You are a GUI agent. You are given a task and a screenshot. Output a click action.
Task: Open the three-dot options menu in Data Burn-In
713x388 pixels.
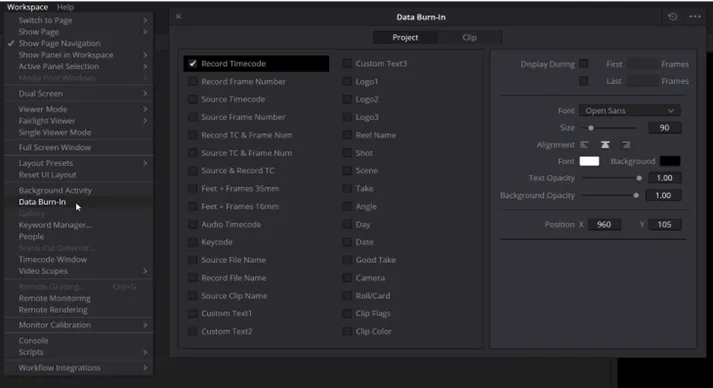[x=695, y=17]
